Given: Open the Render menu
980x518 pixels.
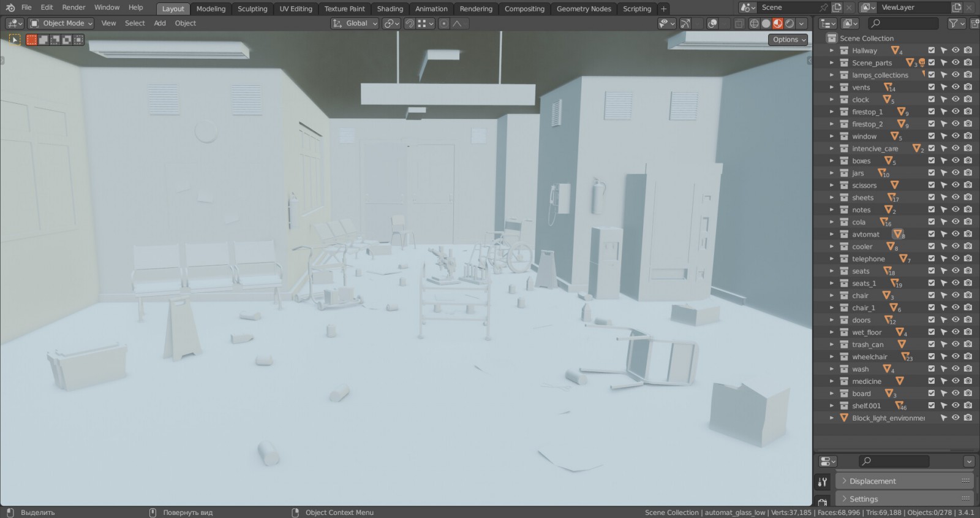Looking at the screenshot, I should coord(73,7).
